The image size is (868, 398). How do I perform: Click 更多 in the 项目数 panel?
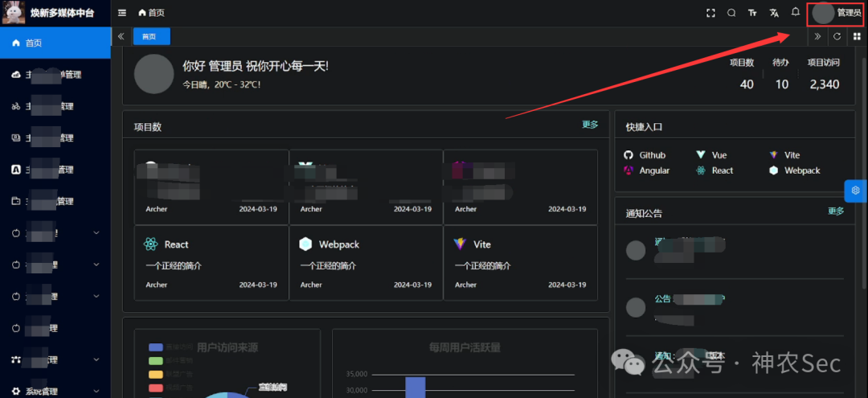click(590, 125)
